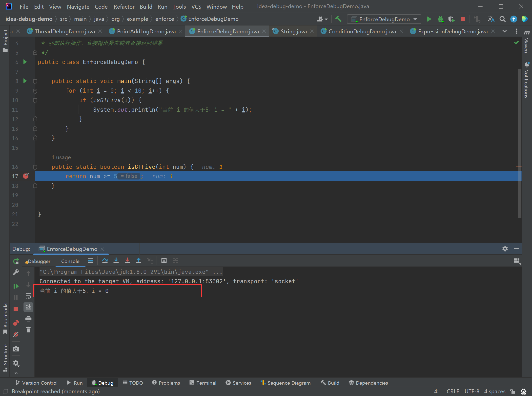The width and height of the screenshot is (532, 396).
Task: Open debug sidebar settings gear dropdown
Action: [16, 363]
